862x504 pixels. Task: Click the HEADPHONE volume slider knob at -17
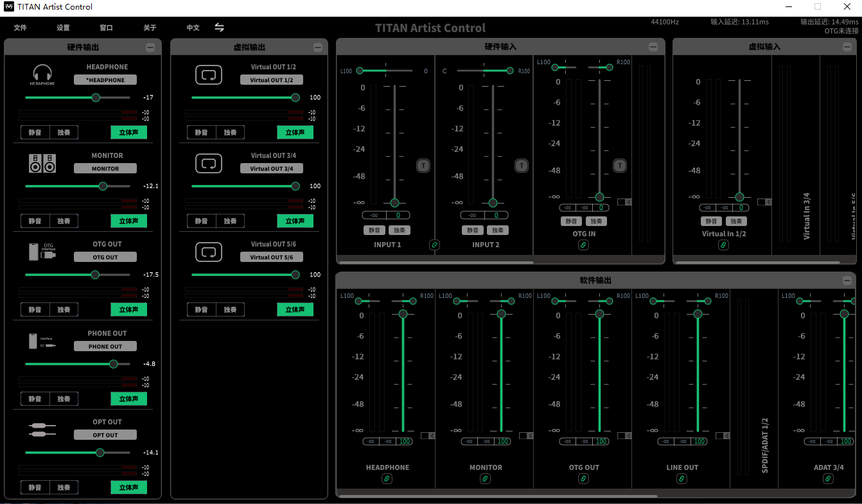tap(96, 98)
